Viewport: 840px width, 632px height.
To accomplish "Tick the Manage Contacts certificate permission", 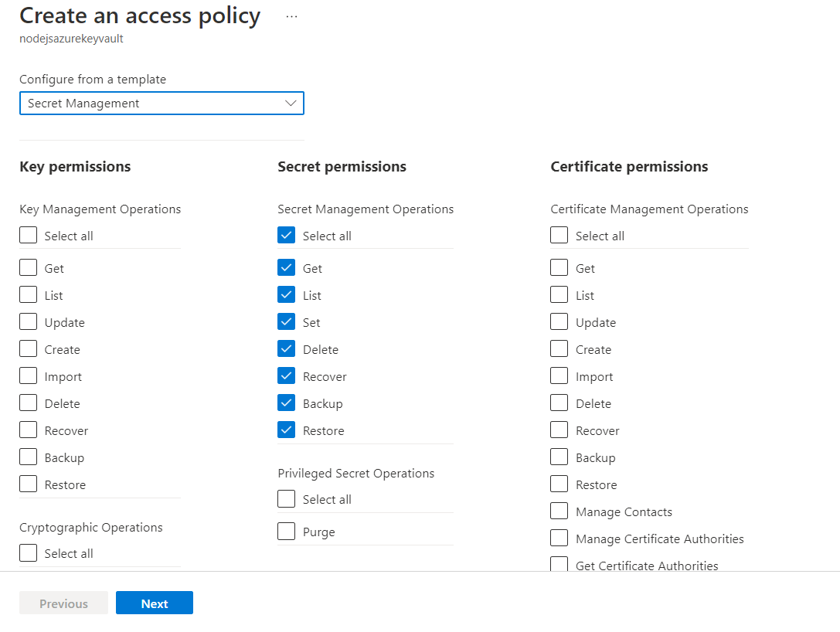I will click(x=559, y=511).
